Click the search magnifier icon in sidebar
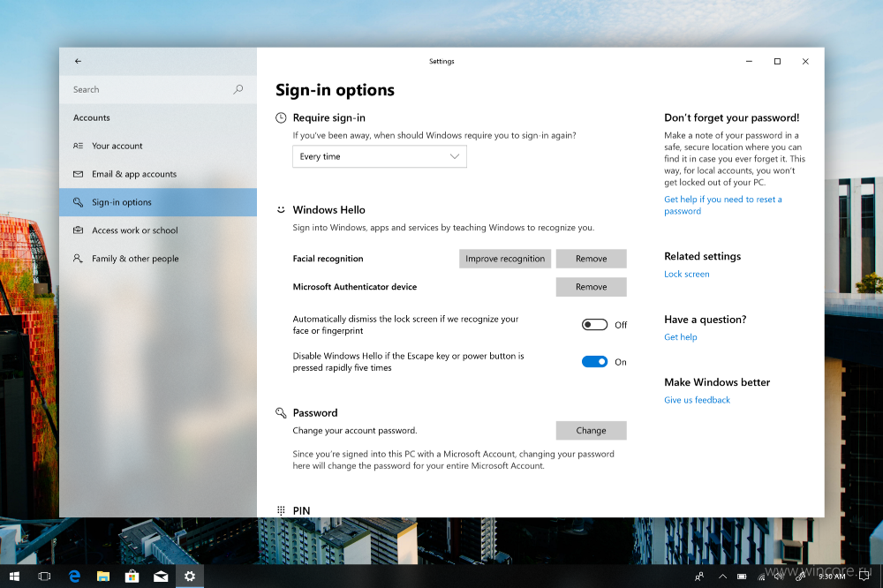 tap(238, 89)
